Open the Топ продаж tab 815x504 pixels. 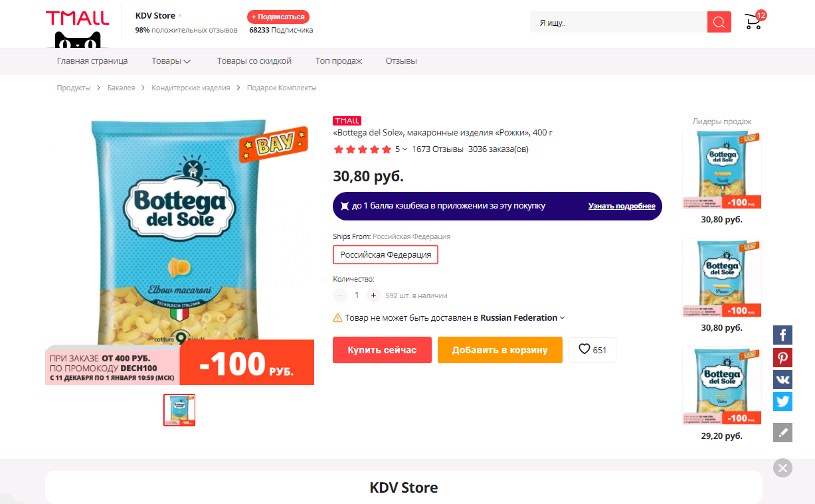(339, 61)
